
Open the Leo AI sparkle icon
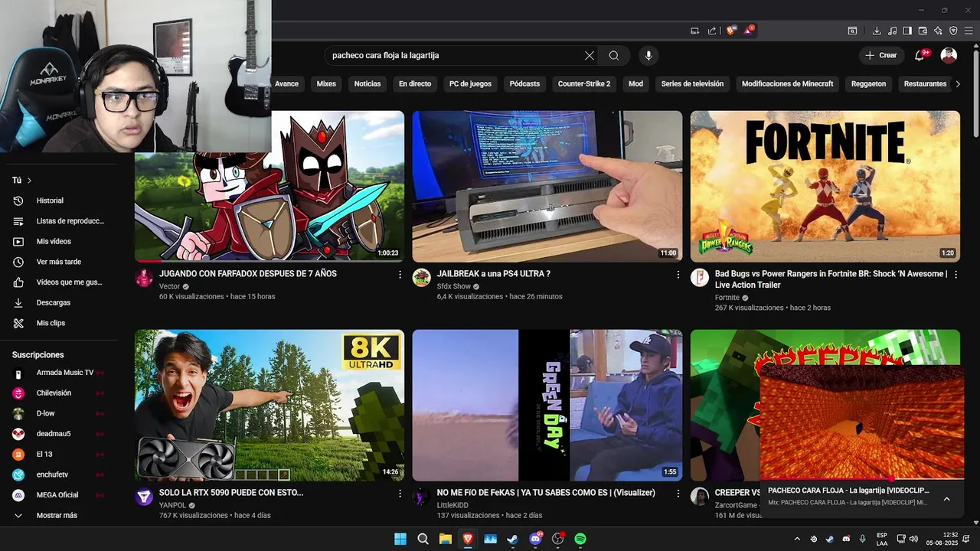[x=938, y=31]
